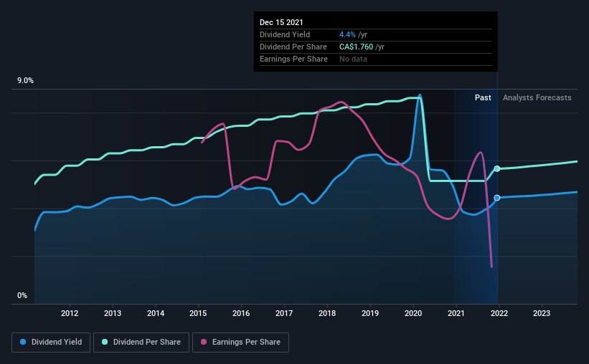The height and width of the screenshot is (364, 589).
Task: Toggle the Dividend Per Share legend button
Action: (x=141, y=343)
